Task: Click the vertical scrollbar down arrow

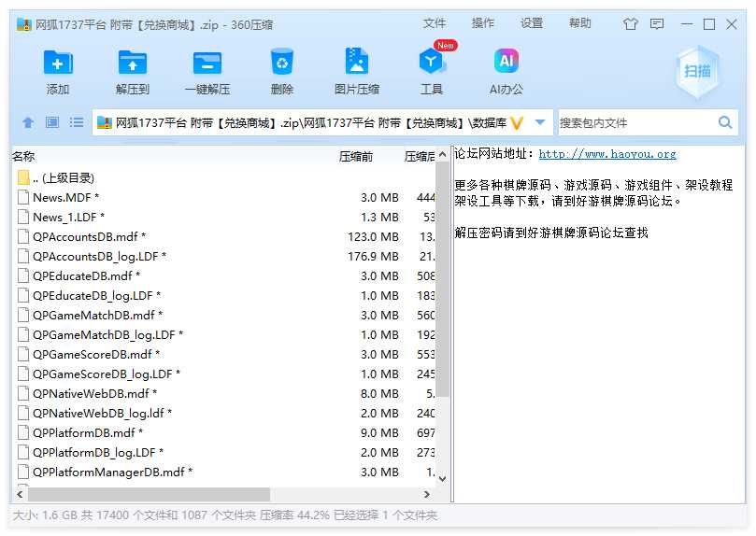Action: pos(442,479)
